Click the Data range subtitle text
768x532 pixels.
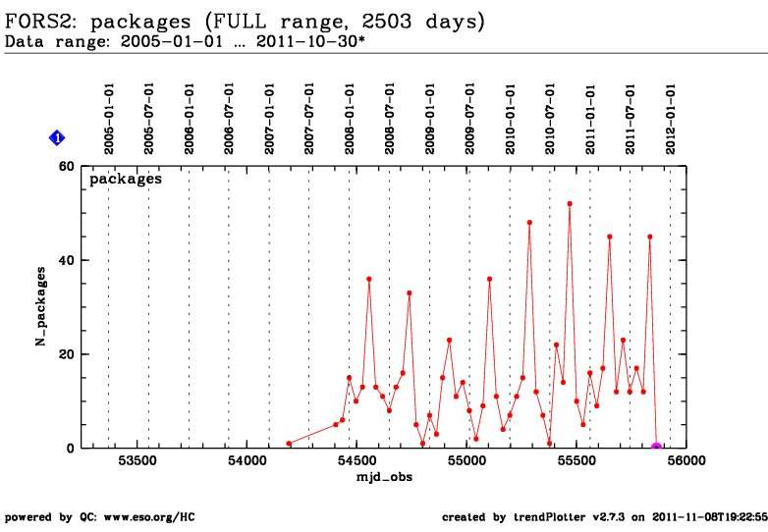point(186,42)
